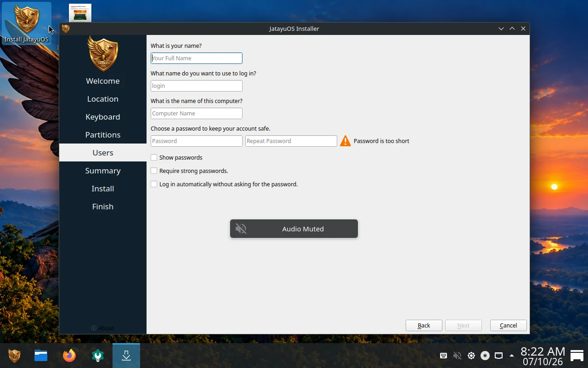Enable automatic login without password checkbox

click(154, 184)
